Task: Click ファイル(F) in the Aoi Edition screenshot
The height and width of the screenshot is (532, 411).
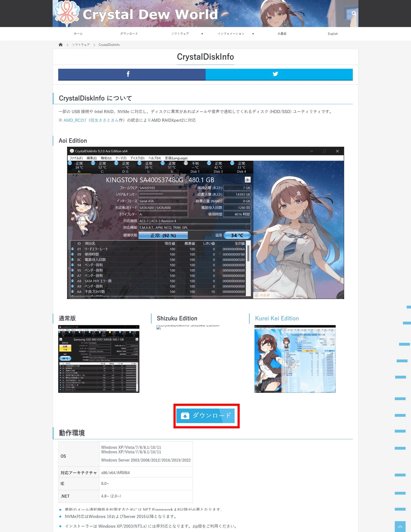Action: coord(76,158)
